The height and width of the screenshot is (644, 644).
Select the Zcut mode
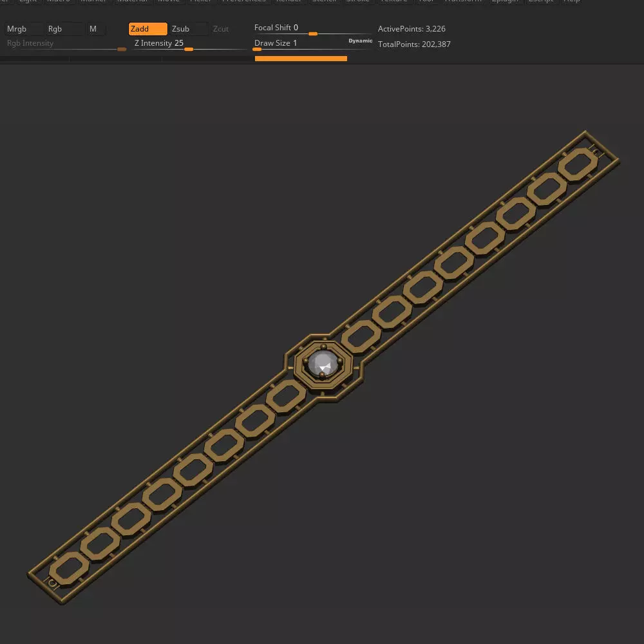221,29
